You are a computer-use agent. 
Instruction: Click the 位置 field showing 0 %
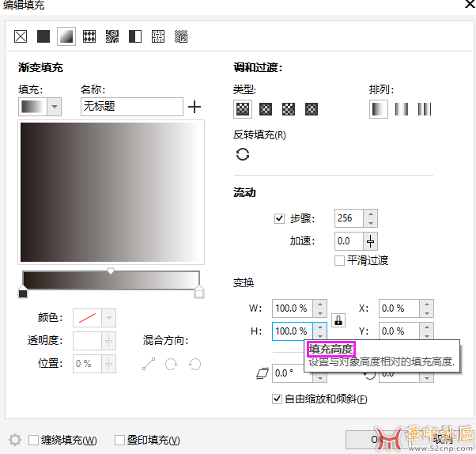click(88, 364)
